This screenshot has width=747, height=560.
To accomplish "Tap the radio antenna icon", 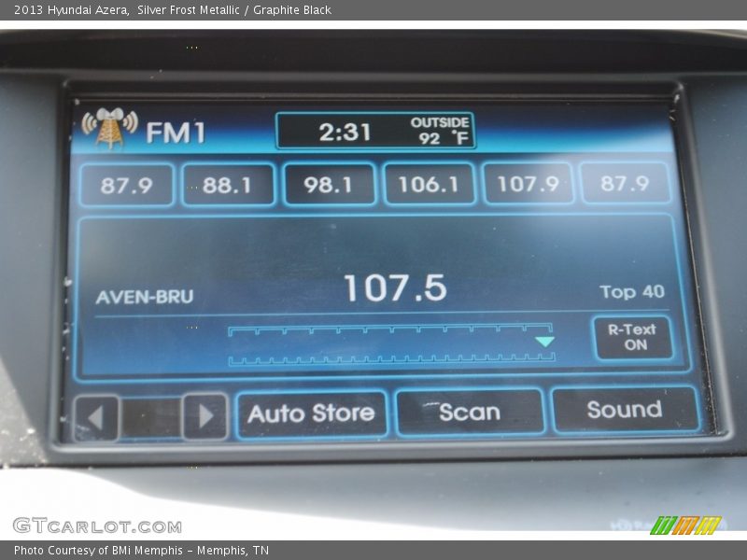I will click(109, 127).
